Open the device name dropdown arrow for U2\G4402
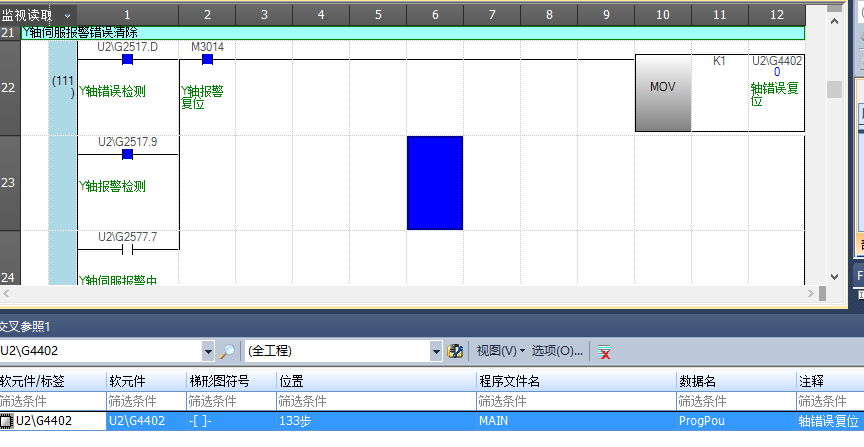This screenshot has width=864, height=447. (x=208, y=351)
